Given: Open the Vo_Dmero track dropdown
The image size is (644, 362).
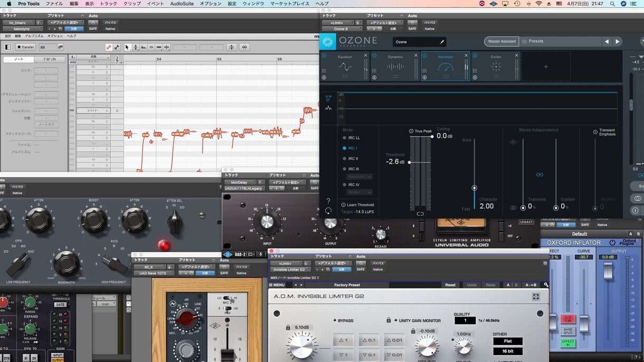Looking at the screenshot, I should 19,23.
